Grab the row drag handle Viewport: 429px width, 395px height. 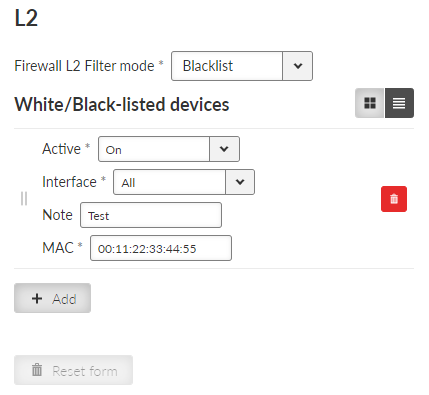point(24,199)
